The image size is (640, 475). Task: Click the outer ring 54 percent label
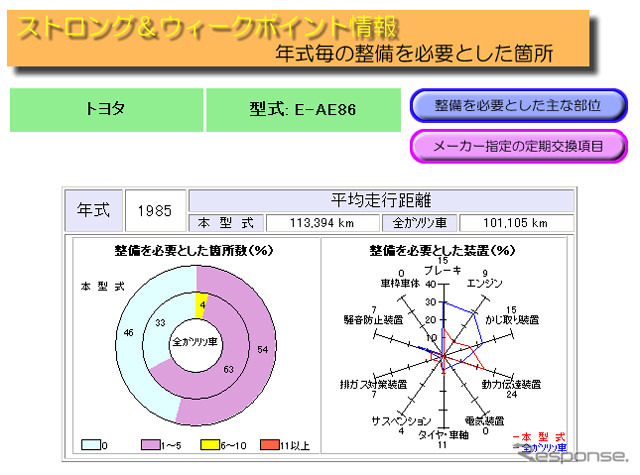pyautogui.click(x=262, y=350)
